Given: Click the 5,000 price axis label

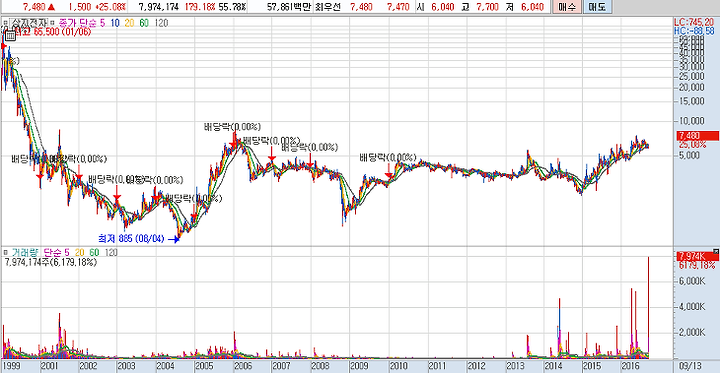Looking at the screenshot, I should (x=690, y=155).
